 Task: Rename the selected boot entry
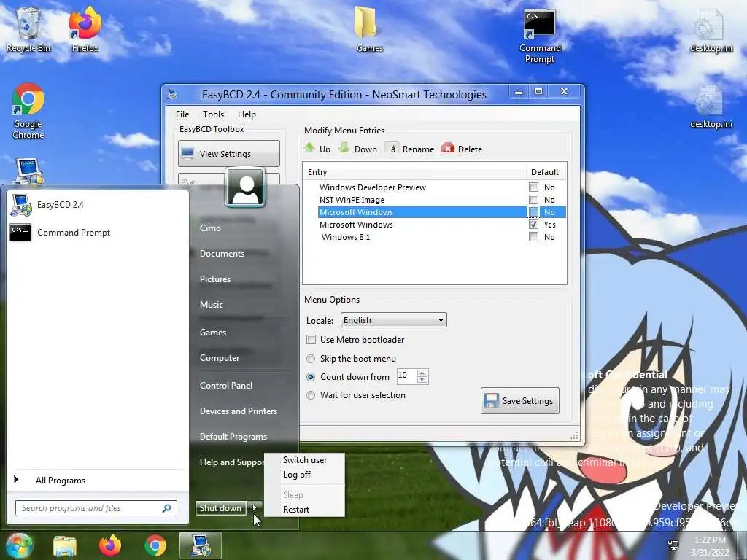[410, 149]
